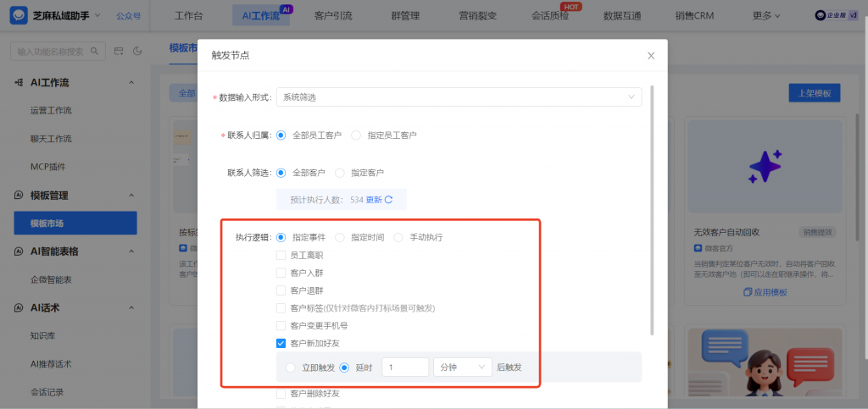Select 立即触发 radio button

[291, 367]
